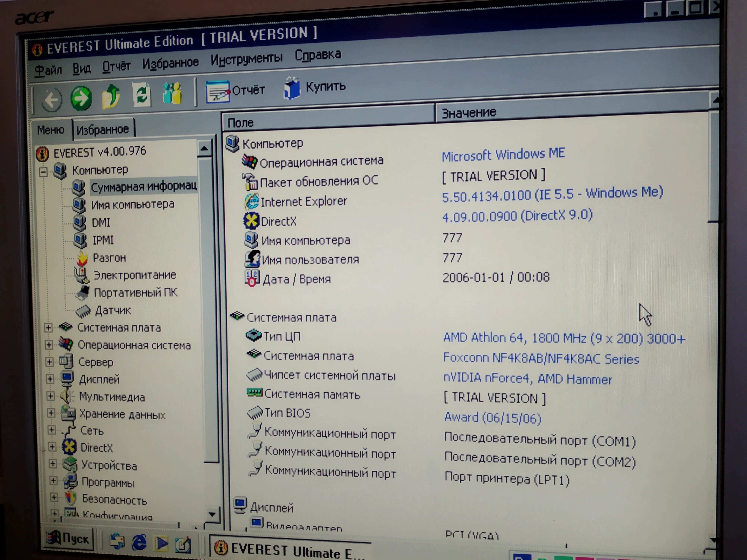Collapse the Компьютер tree node
This screenshot has height=560, width=747.
[43, 172]
